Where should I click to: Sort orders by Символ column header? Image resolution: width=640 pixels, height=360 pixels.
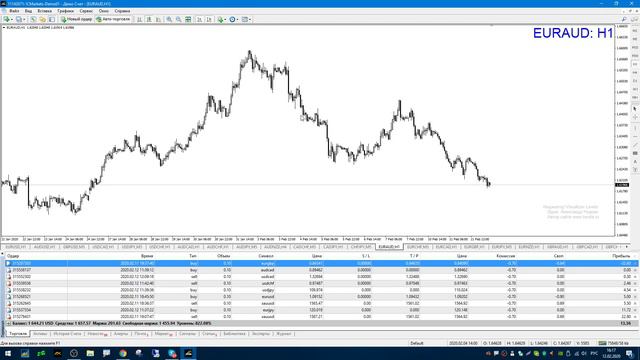pos(266,256)
